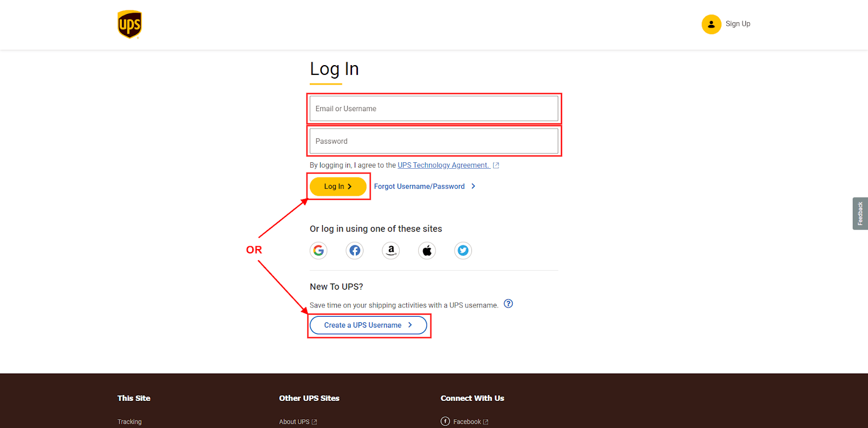Image resolution: width=868 pixels, height=428 pixels.
Task: Click the Log In page heading
Action: (334, 69)
